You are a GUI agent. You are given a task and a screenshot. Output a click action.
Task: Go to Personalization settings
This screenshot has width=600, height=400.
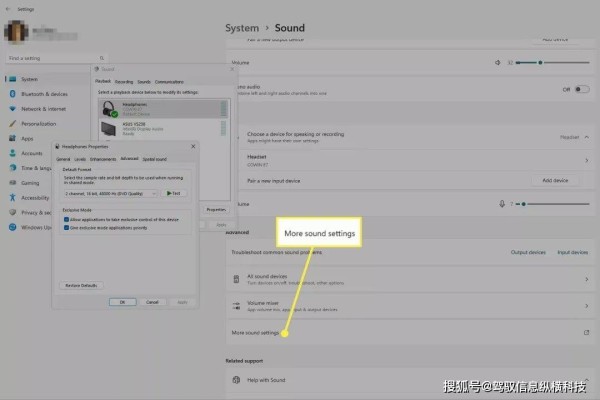(x=37, y=123)
